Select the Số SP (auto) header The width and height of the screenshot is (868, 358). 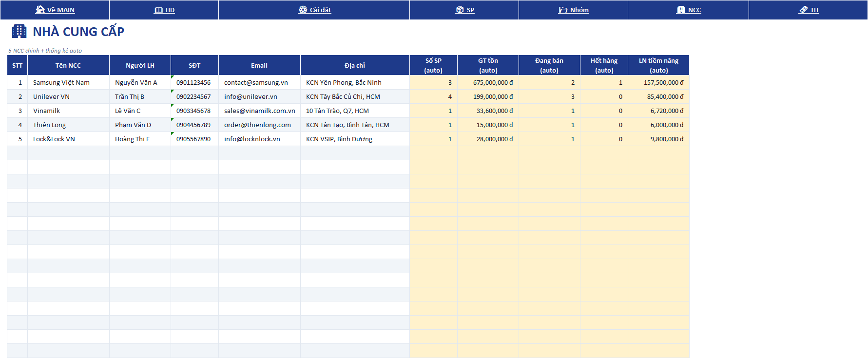point(433,65)
